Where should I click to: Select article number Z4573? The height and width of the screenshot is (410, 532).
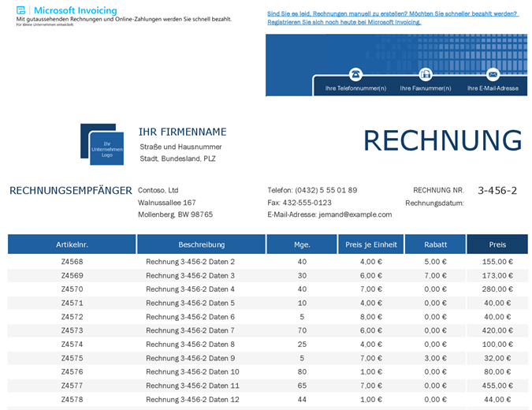coord(72,330)
